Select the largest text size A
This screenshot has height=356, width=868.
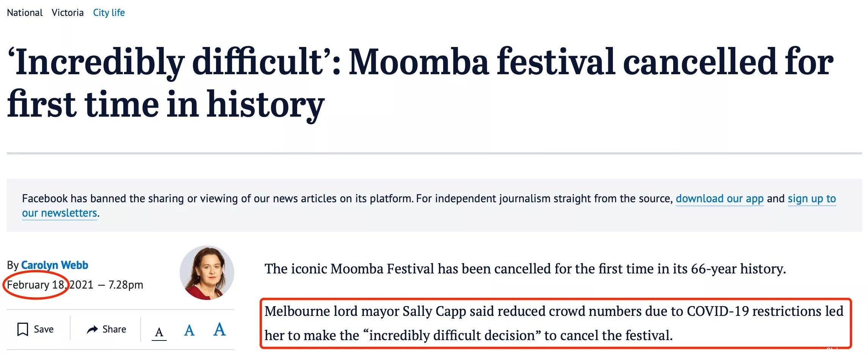pyautogui.click(x=219, y=329)
